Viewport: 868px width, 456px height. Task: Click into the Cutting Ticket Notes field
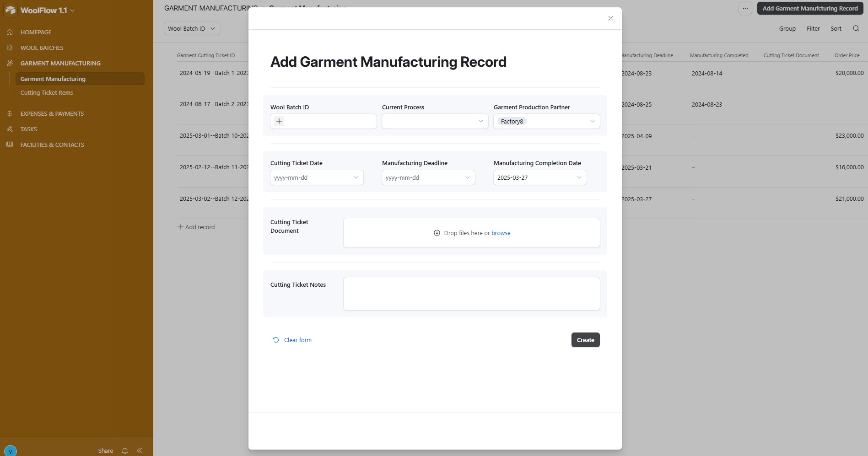pyautogui.click(x=471, y=294)
